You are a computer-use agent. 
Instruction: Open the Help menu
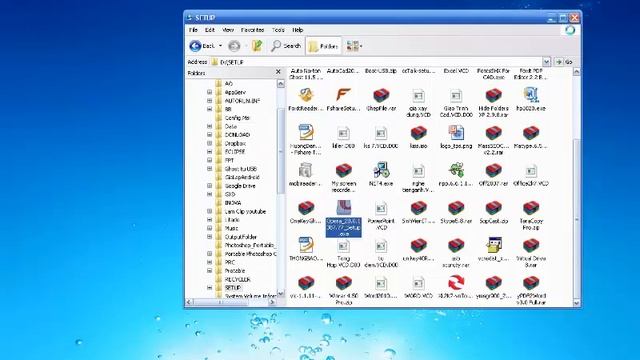click(x=298, y=30)
